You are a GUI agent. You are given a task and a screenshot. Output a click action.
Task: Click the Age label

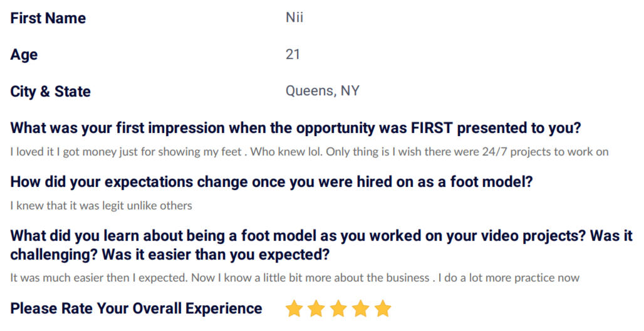pyautogui.click(x=24, y=55)
